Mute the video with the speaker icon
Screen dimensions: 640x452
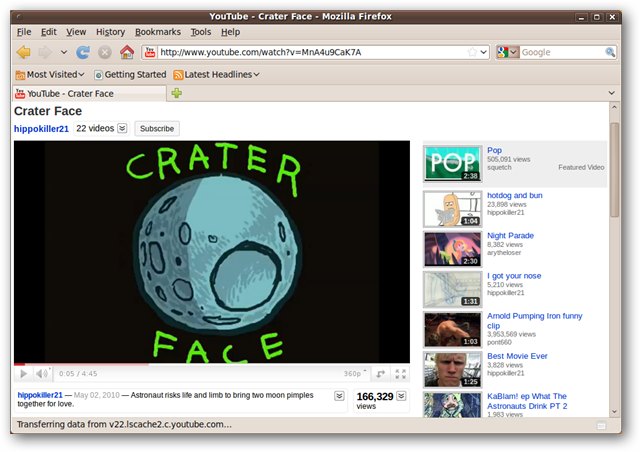point(42,374)
